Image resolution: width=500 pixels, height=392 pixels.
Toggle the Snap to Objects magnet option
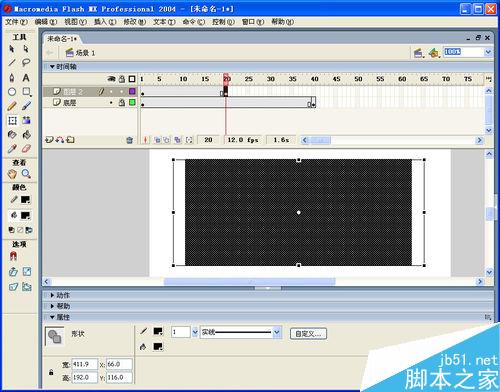coord(13,256)
